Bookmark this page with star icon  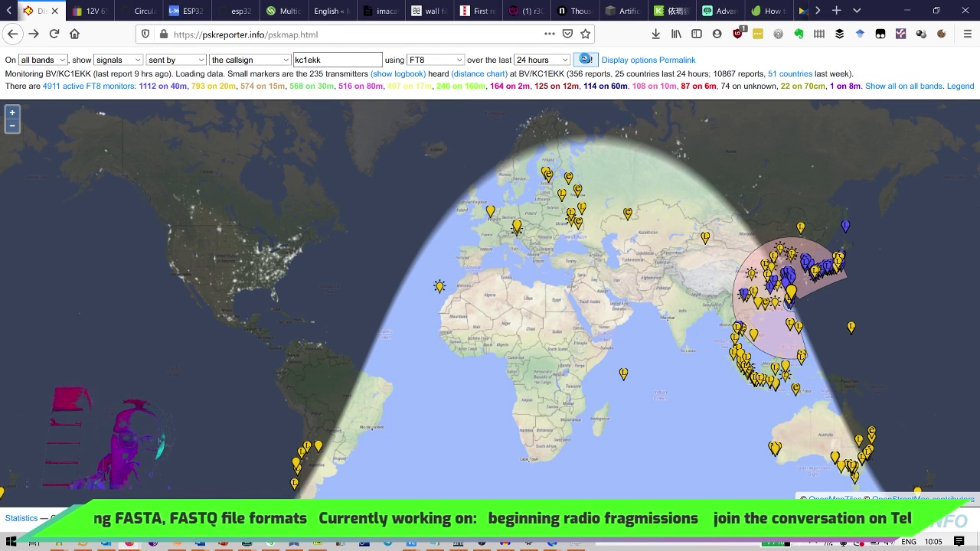[586, 34]
